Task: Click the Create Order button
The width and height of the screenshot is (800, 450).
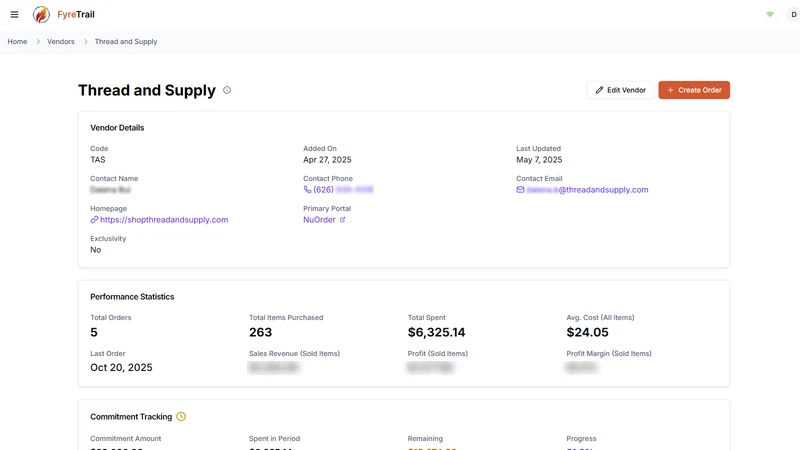Action: point(694,90)
